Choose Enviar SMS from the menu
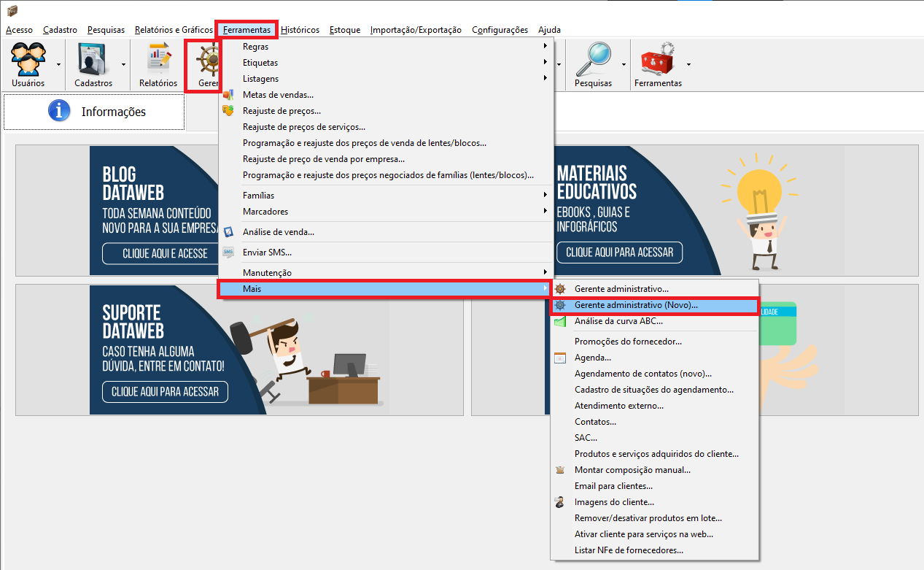Screen dimensions: 924x570 [267, 253]
